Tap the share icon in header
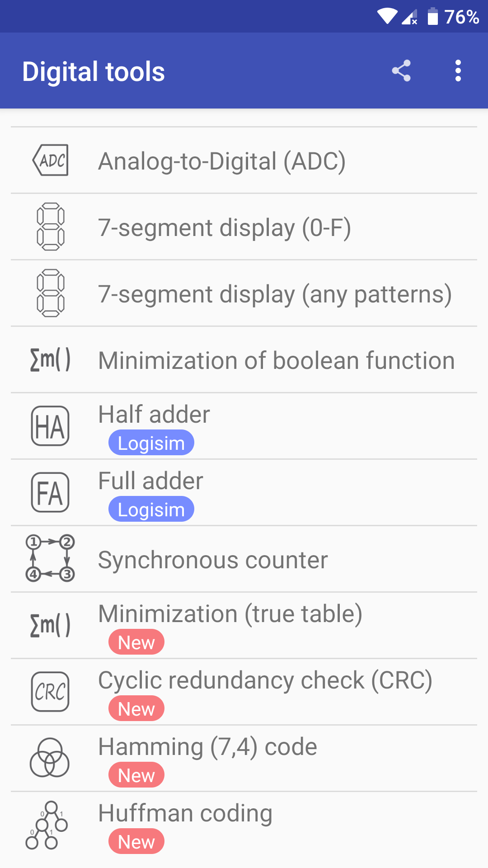 tap(401, 71)
